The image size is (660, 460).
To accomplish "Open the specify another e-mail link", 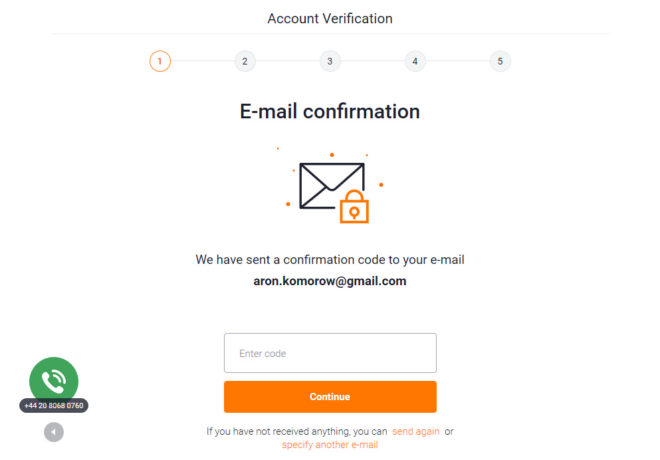I will [330, 445].
